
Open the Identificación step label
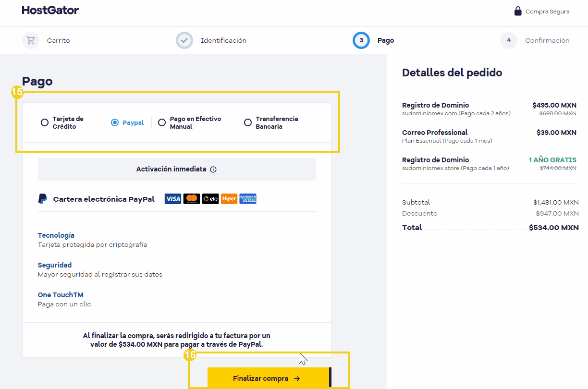(x=223, y=41)
